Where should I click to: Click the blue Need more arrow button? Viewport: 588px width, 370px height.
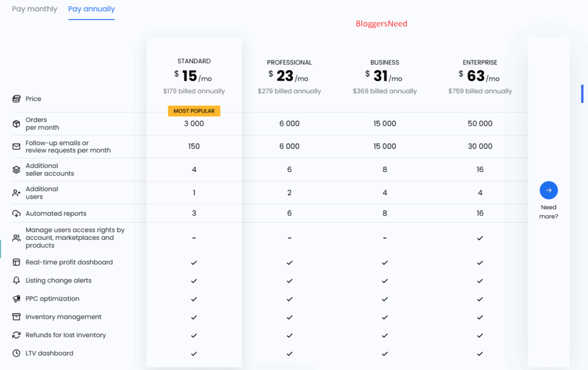click(x=548, y=190)
